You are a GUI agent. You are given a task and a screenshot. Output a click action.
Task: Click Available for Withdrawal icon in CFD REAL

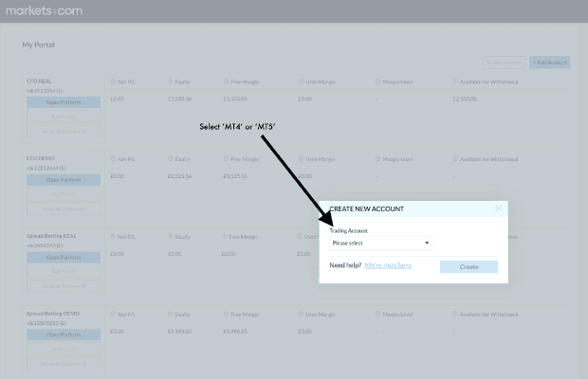[455, 81]
